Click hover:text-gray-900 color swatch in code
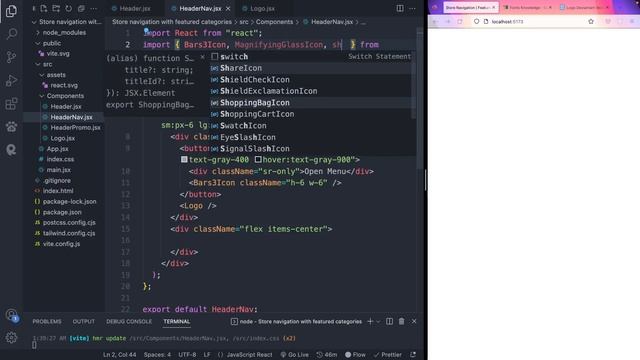Screen dimensions: 640x360 (x=258, y=160)
